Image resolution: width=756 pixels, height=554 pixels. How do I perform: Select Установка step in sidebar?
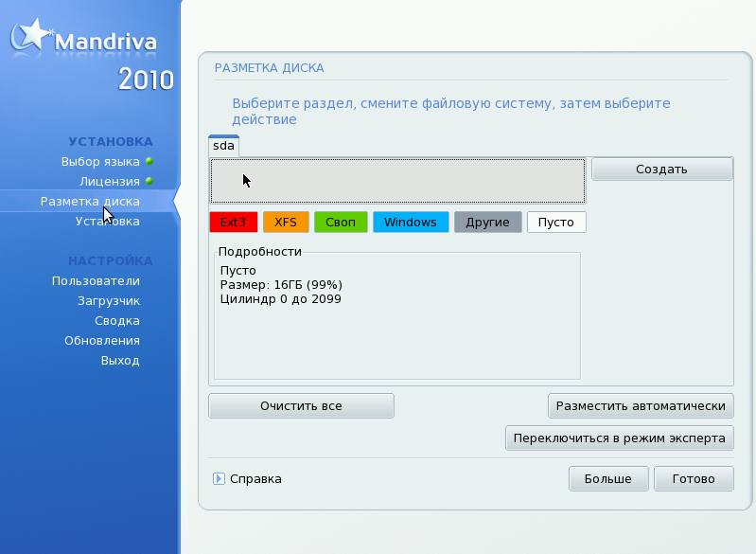(108, 221)
